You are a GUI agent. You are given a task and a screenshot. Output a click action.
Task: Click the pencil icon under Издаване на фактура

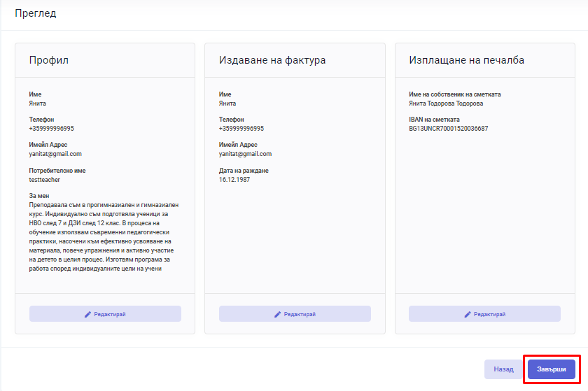pyautogui.click(x=277, y=314)
